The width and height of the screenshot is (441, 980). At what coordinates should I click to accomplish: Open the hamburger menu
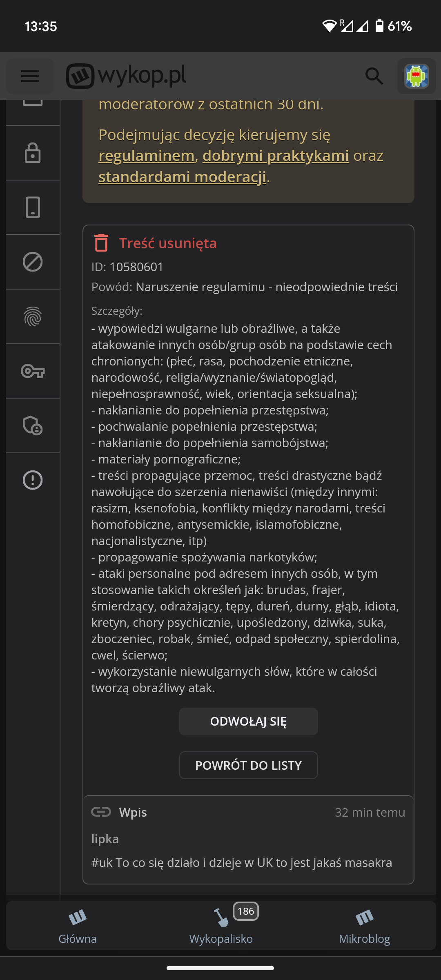pyautogui.click(x=30, y=76)
